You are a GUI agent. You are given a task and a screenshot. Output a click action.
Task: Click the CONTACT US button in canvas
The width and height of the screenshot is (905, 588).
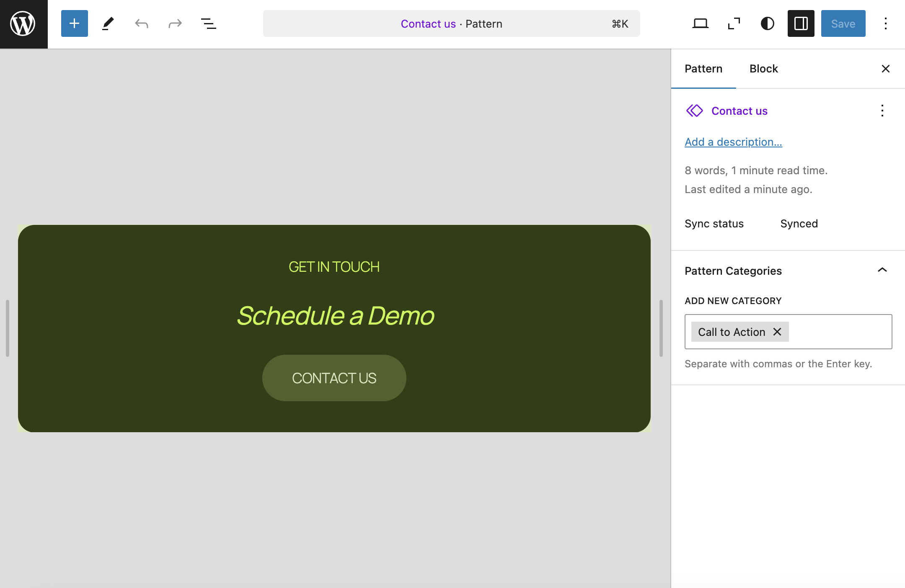click(334, 378)
